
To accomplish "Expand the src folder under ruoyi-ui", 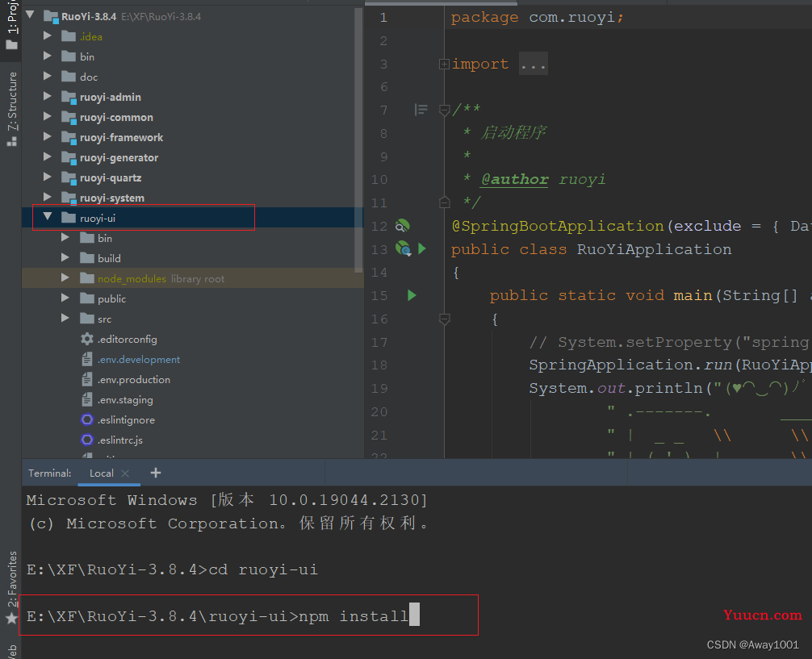I will tap(65, 319).
